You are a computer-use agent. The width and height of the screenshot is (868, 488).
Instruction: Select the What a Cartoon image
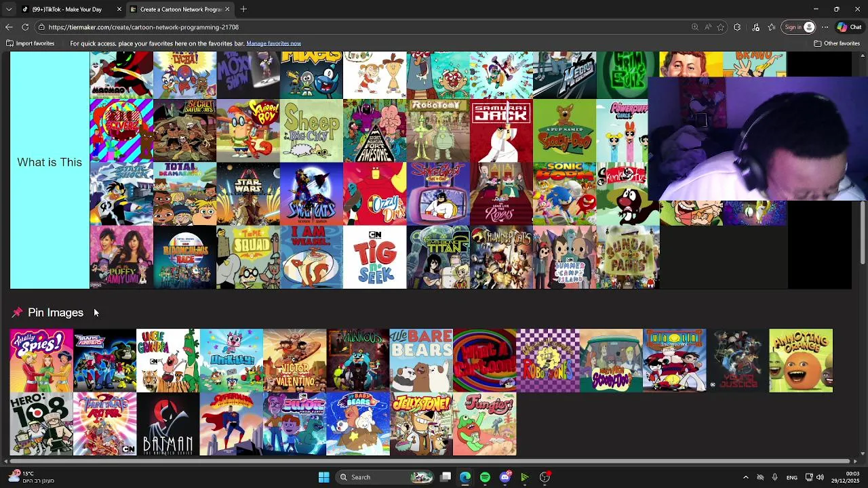point(484,361)
